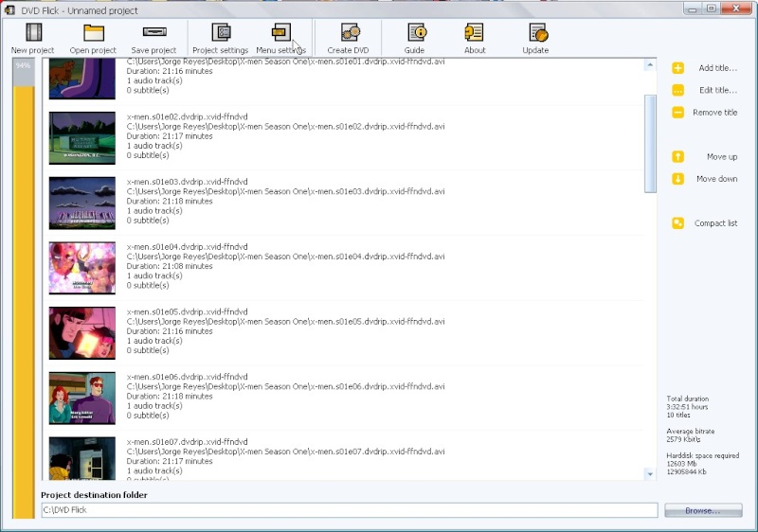Screen dimensions: 758x532
Task: Click the Duration: 21:08 minutes line
Action: coord(170,266)
